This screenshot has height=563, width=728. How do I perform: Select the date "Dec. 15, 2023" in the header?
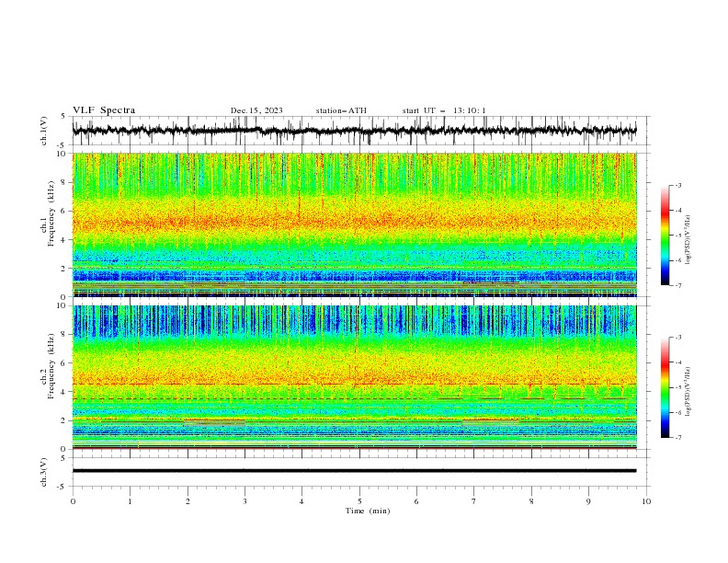click(x=256, y=110)
